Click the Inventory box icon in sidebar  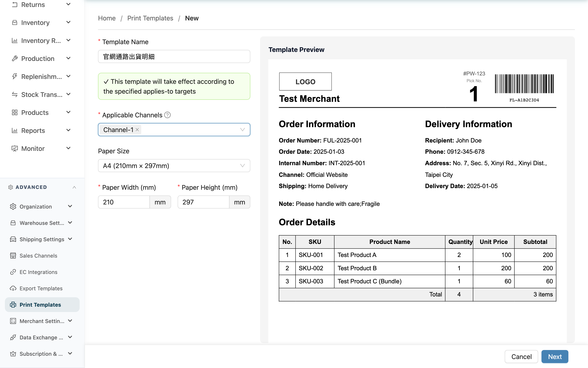[14, 23]
